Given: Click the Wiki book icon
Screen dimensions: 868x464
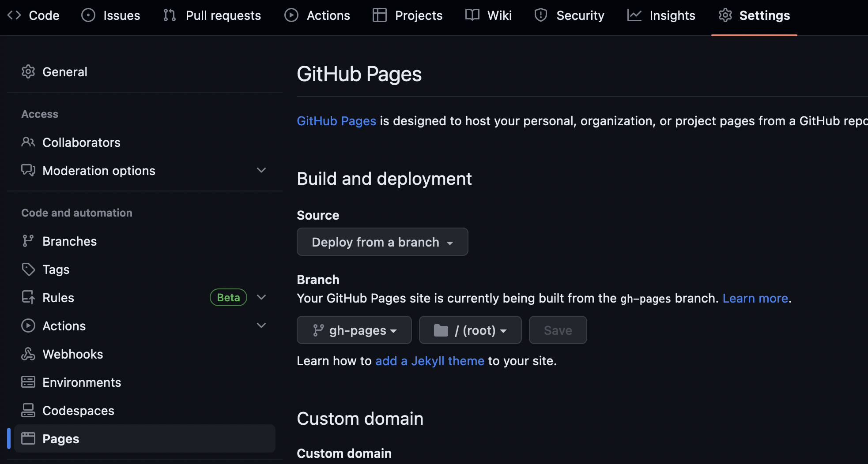Looking at the screenshot, I should coord(472,15).
